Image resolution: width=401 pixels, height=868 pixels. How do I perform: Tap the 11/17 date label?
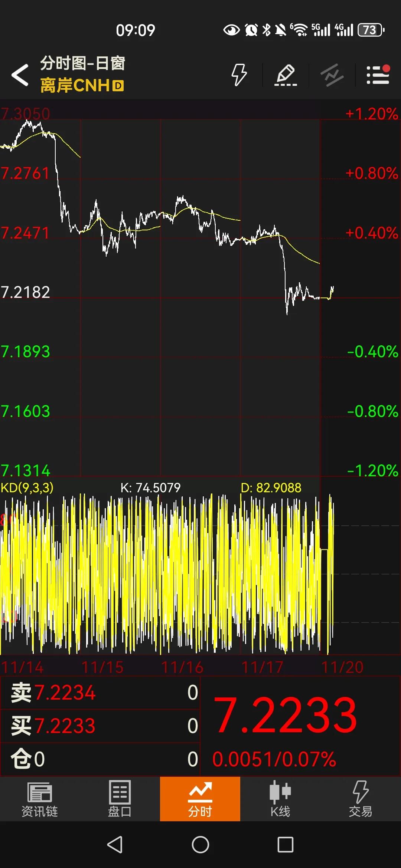[263, 667]
